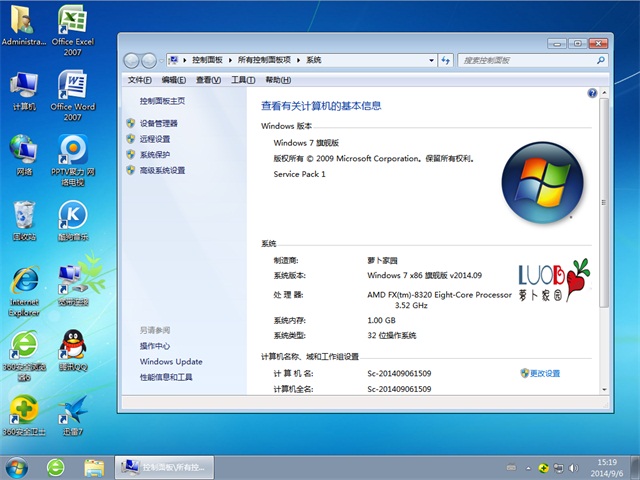Open the 计算机 desktop icon
640x480 pixels.
[24, 91]
